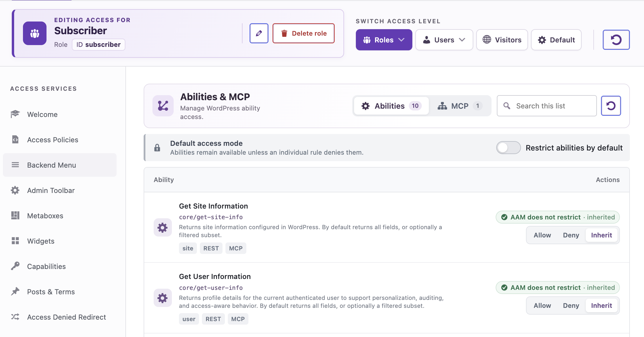Click the Admin Toolbar gear icon

click(x=15, y=190)
